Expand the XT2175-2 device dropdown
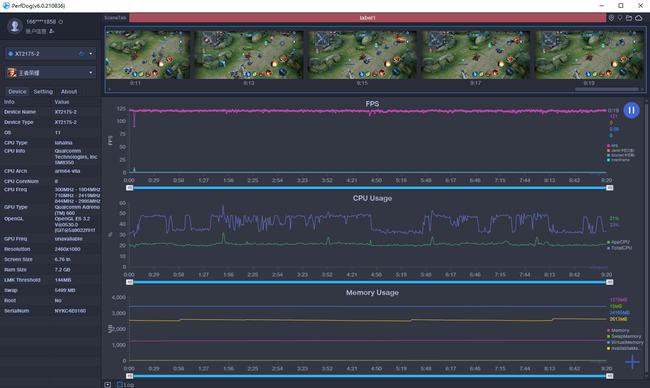This screenshot has width=650, height=388. click(91, 53)
